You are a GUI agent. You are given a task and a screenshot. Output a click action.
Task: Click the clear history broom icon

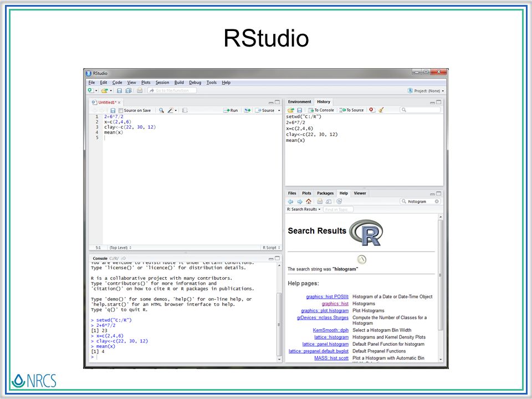381,110
